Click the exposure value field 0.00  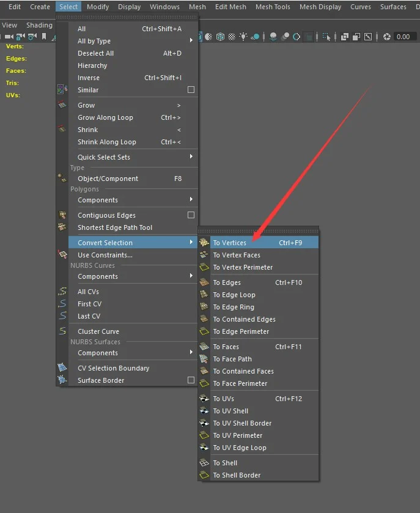(405, 37)
